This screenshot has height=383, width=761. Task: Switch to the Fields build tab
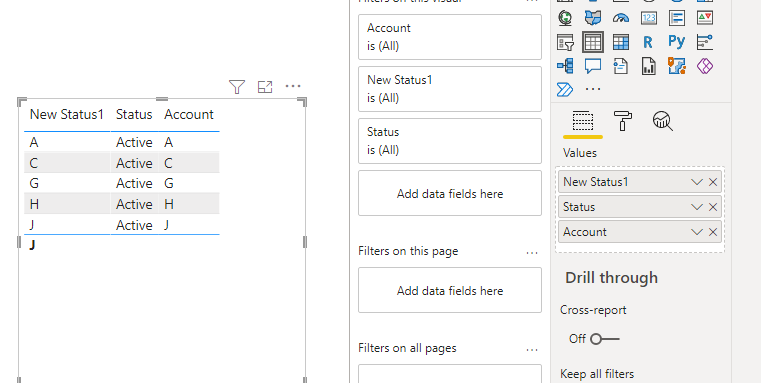(x=583, y=121)
